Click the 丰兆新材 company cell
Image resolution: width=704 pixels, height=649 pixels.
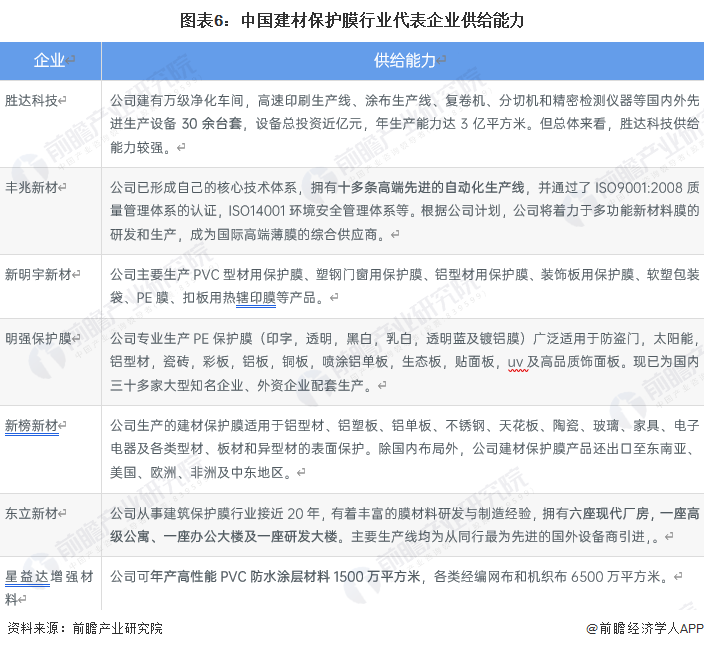50,211
